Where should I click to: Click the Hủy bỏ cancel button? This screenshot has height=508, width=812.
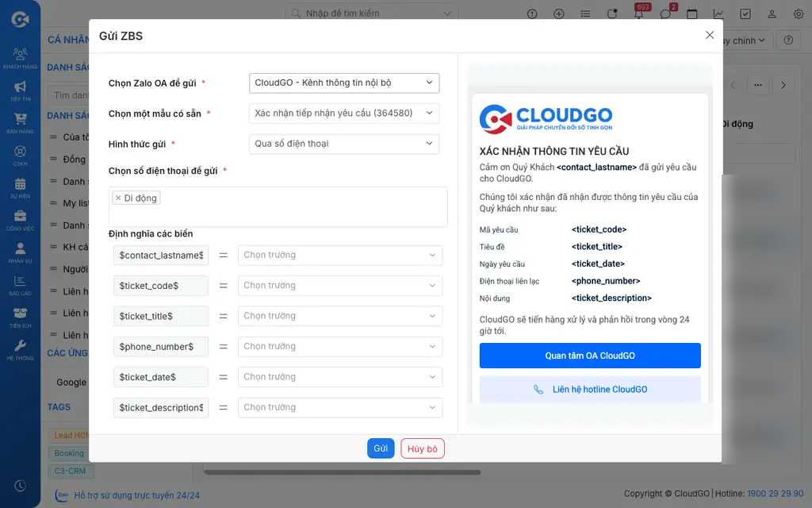tap(423, 448)
